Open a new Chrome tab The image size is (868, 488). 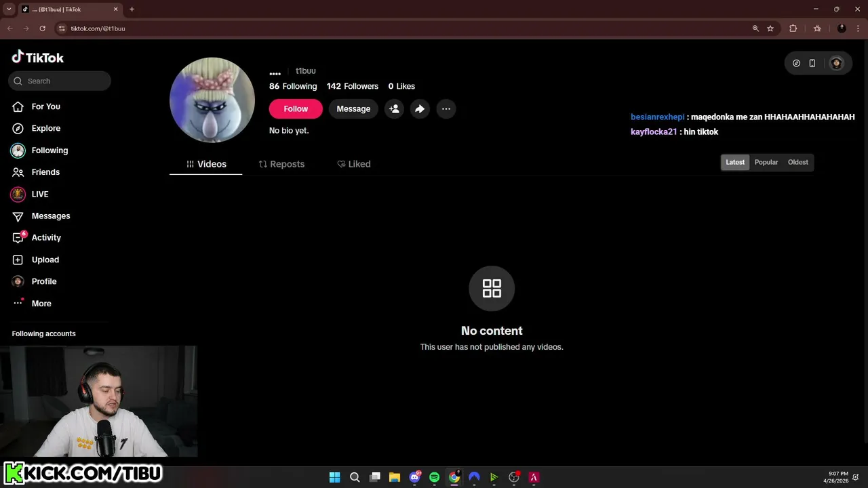point(132,9)
